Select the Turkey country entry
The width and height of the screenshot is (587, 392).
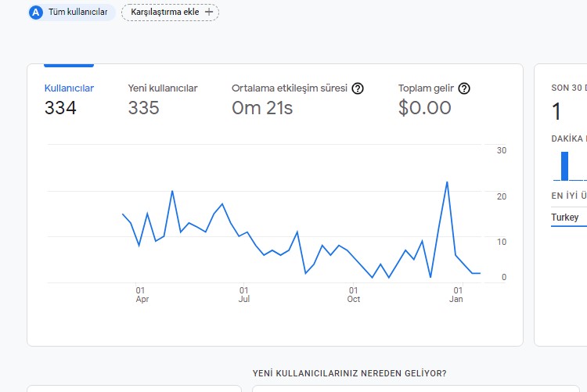click(564, 218)
